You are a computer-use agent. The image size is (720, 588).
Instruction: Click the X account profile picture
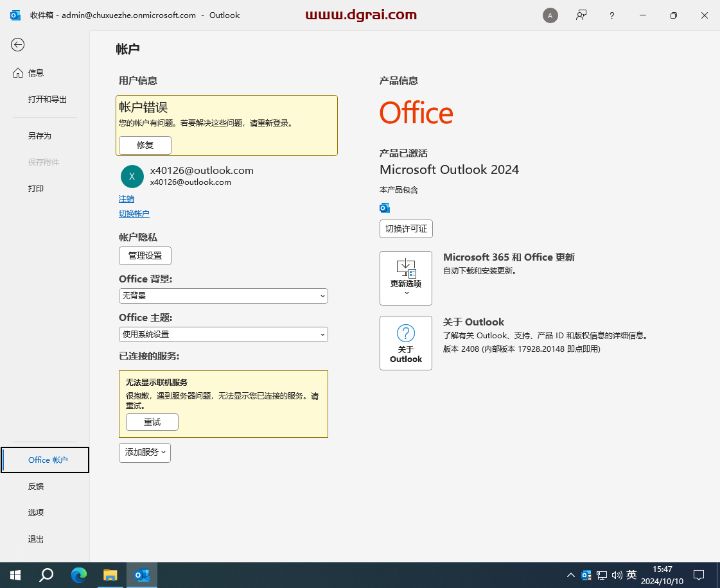tap(132, 176)
